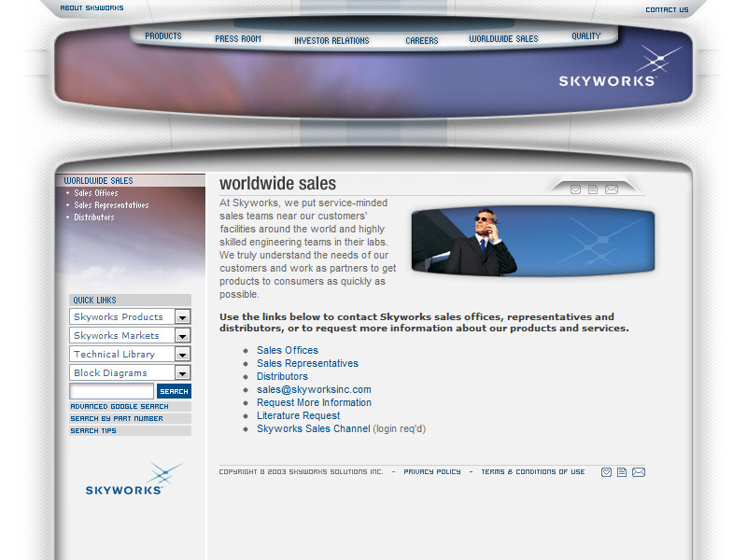Open Request More Information
The image size is (747, 560).
click(x=314, y=403)
